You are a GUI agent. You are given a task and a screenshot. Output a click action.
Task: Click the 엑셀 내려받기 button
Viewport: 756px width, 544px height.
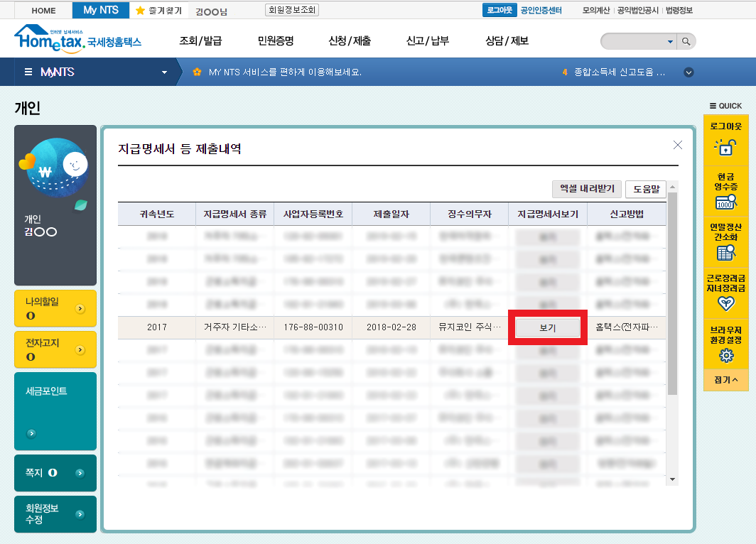click(586, 189)
